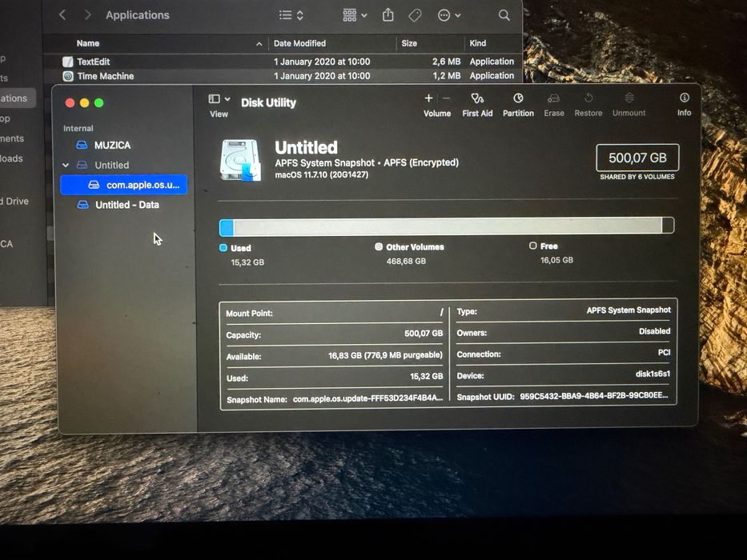Click the Erase toolbar icon
The height and width of the screenshot is (560, 747).
point(554,98)
